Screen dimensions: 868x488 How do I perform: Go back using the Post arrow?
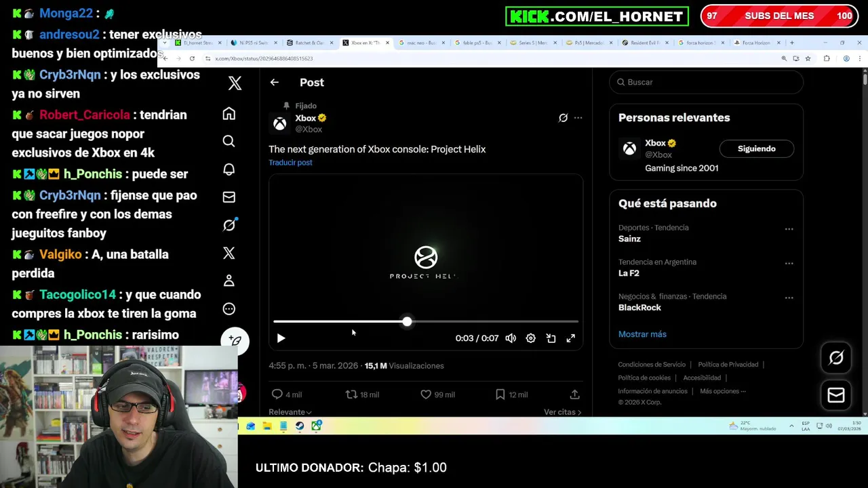pos(274,83)
